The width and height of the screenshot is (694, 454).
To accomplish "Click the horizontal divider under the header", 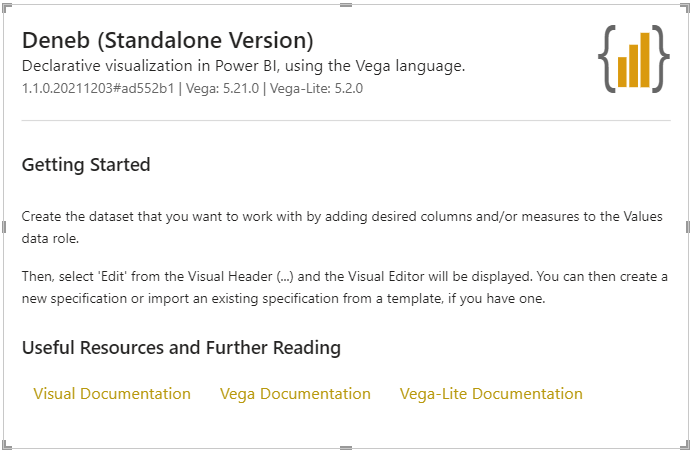I will (346, 120).
